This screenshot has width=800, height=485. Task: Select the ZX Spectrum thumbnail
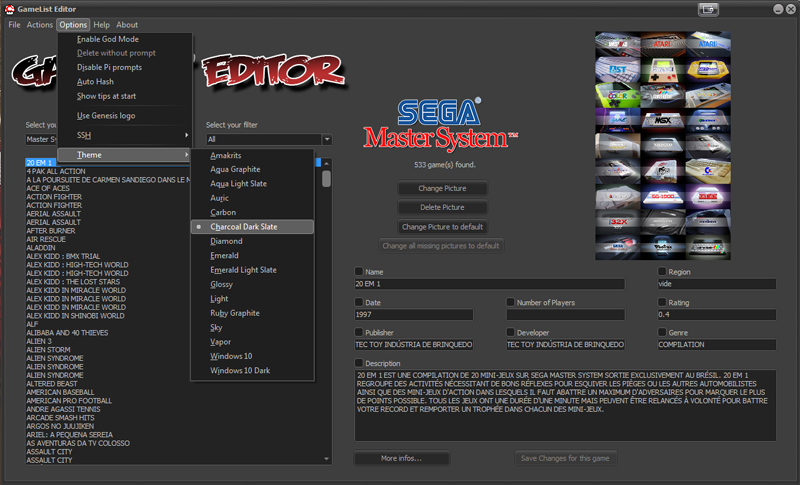pos(708,247)
